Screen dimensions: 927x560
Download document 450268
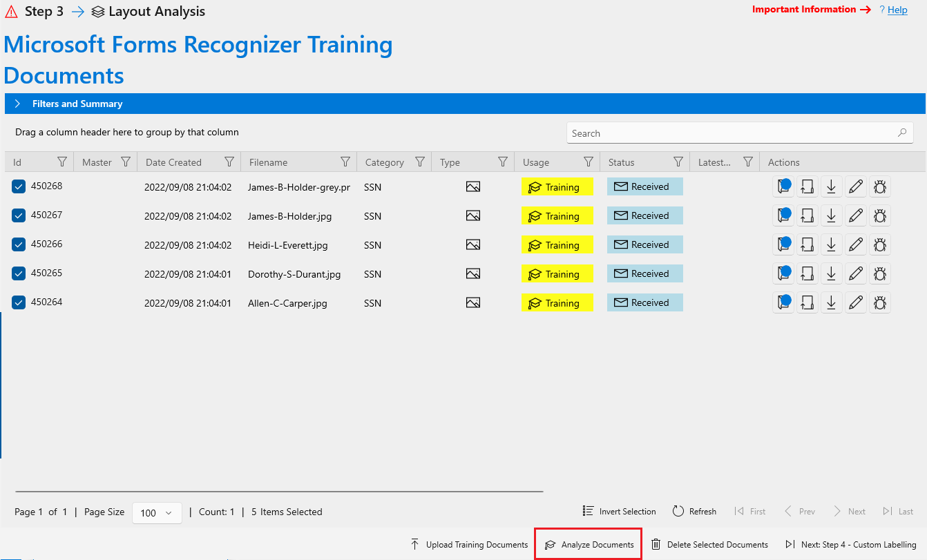(x=832, y=186)
